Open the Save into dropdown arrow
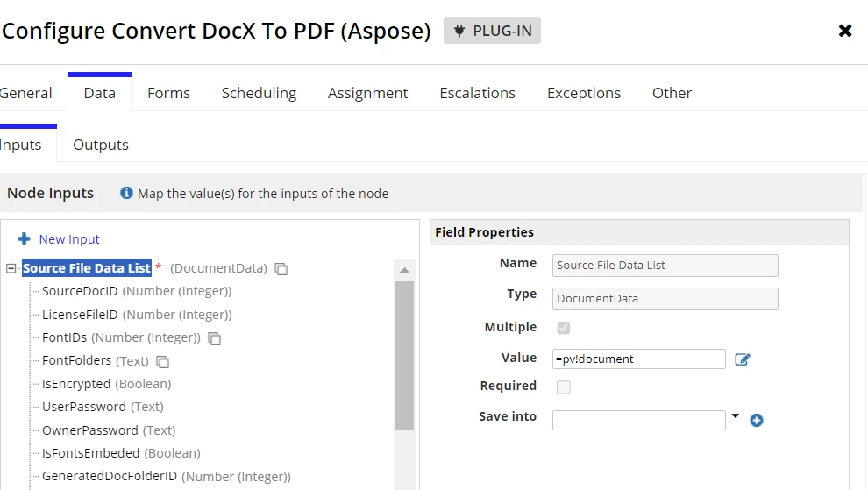 (x=735, y=415)
